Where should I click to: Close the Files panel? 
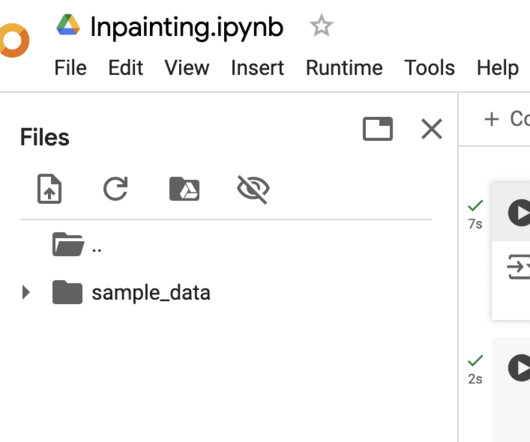pyautogui.click(x=432, y=129)
